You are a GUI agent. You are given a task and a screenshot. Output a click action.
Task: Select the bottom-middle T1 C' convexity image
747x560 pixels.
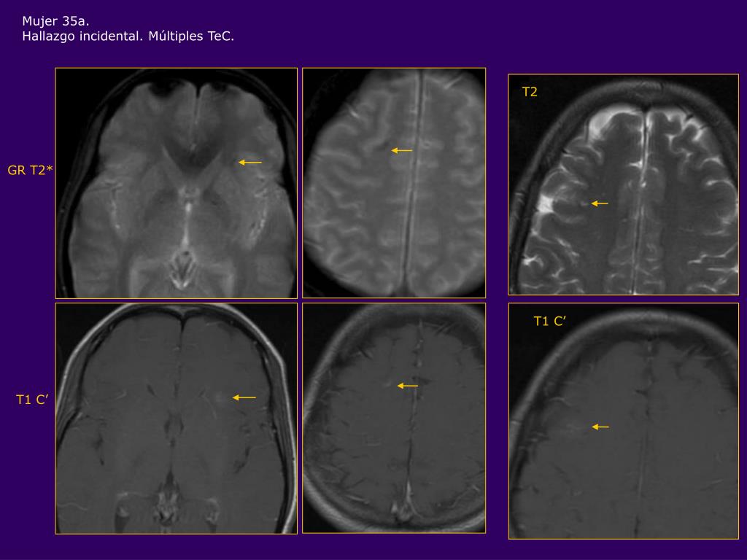click(x=394, y=418)
